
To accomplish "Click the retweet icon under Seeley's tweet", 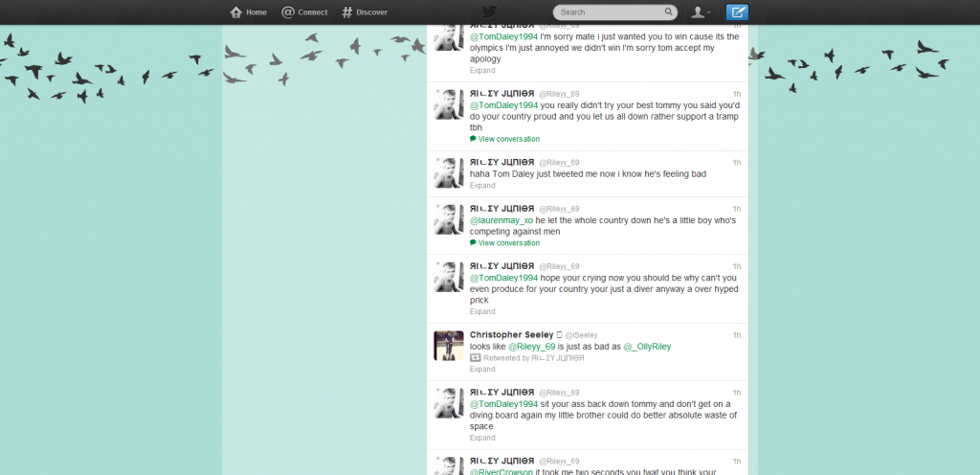I will click(x=475, y=358).
